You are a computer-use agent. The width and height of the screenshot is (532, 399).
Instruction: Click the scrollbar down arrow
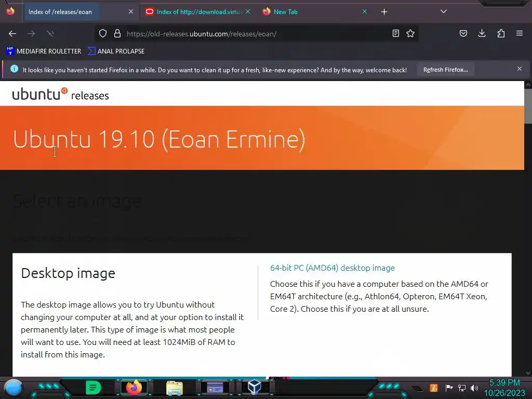point(528,373)
